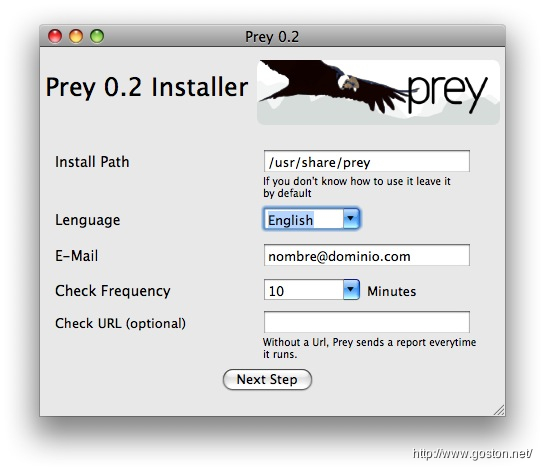Image resolution: width=545 pixels, height=471 pixels.
Task: Click the Prey condor logo banner
Action: [x=378, y=92]
